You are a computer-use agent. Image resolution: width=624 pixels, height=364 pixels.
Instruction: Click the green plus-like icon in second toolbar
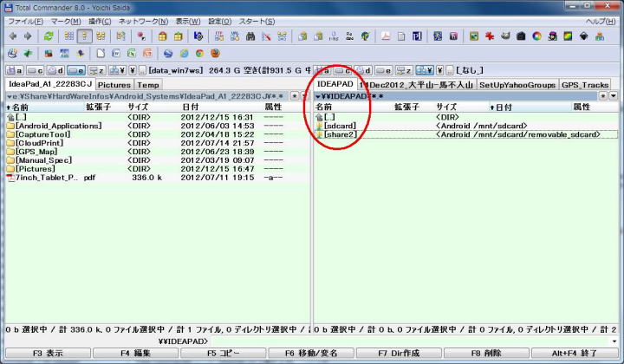tap(28, 54)
